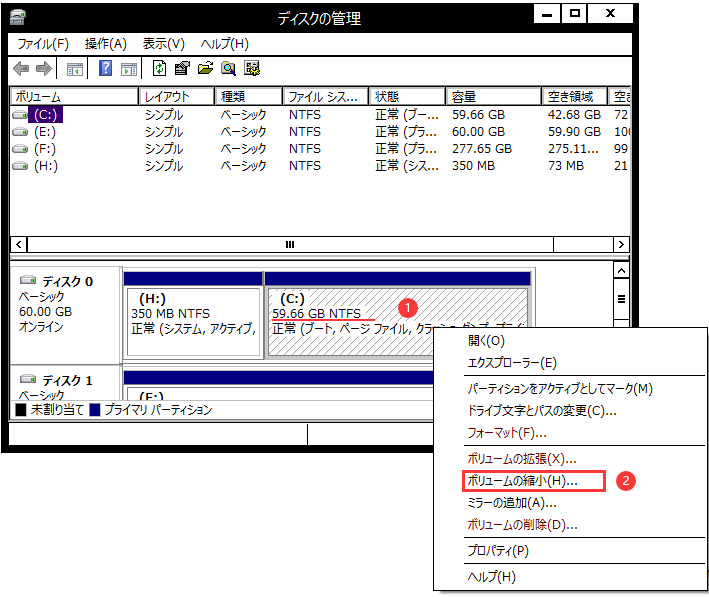Click the Back arrow toolbar icon

tap(21, 69)
